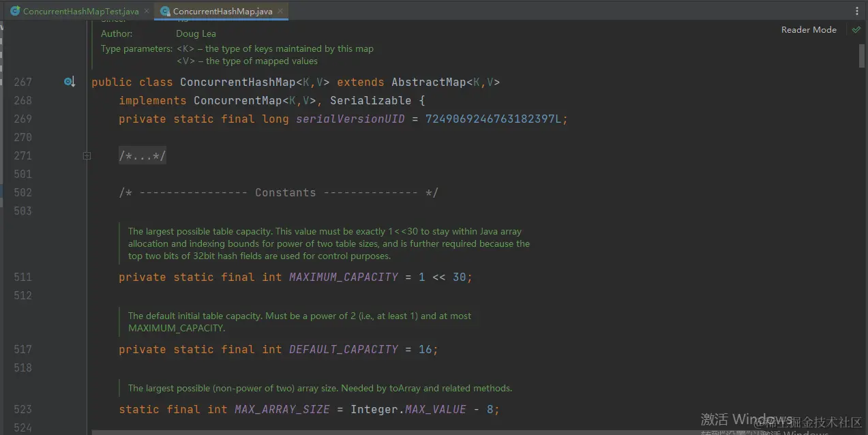Open the editor tabs three-dot menu

pos(857,11)
